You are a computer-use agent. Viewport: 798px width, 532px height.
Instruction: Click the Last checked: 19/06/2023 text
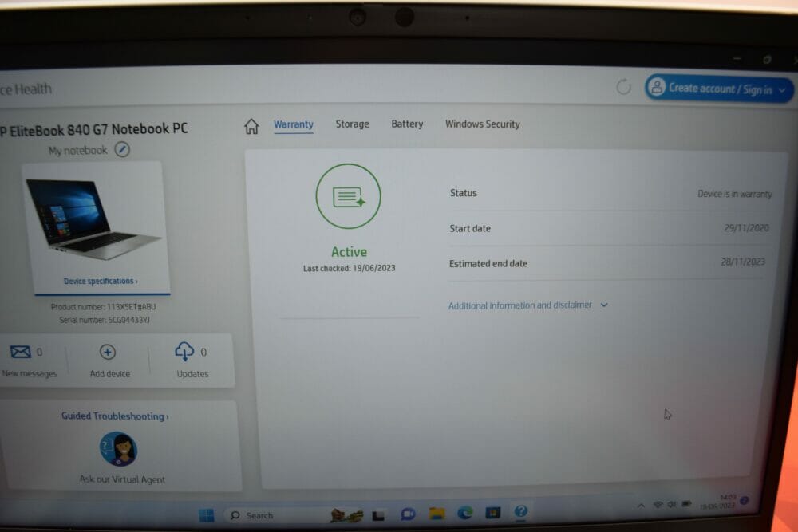click(350, 268)
